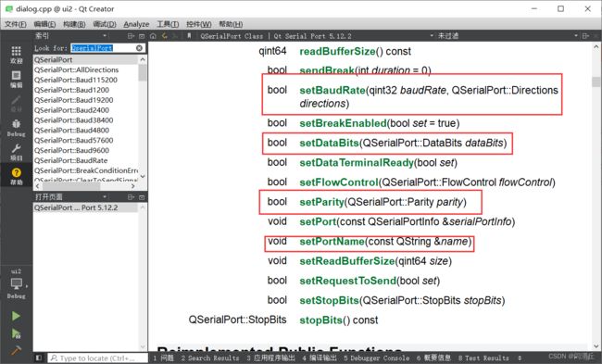
Task: Open the 文件(F) menu
Action: pyautogui.click(x=16, y=24)
